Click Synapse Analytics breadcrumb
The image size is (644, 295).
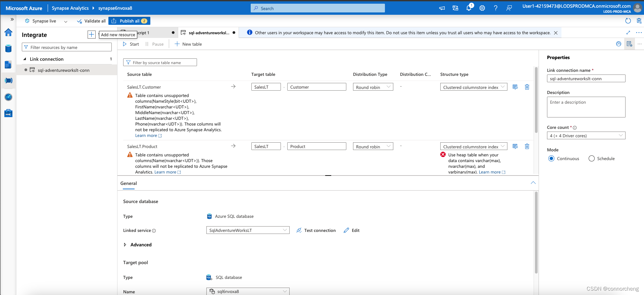pyautogui.click(x=70, y=8)
